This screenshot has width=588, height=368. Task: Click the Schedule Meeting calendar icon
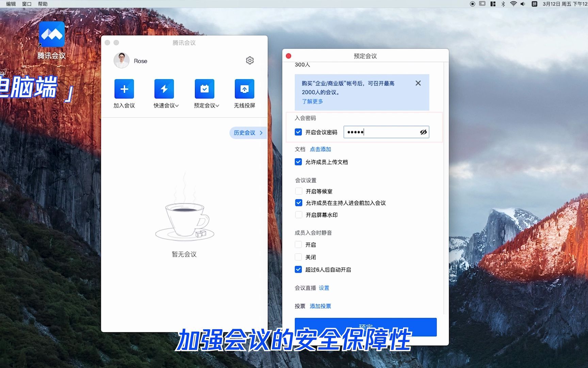point(205,89)
